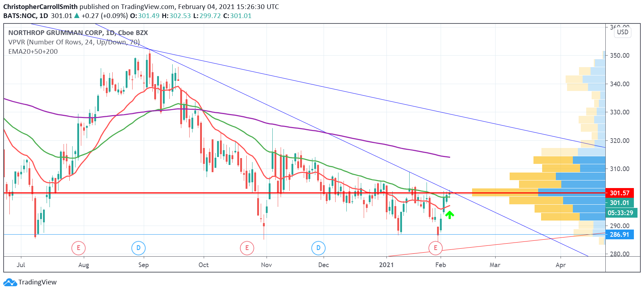Click the Aug label on time axis

[83, 265]
